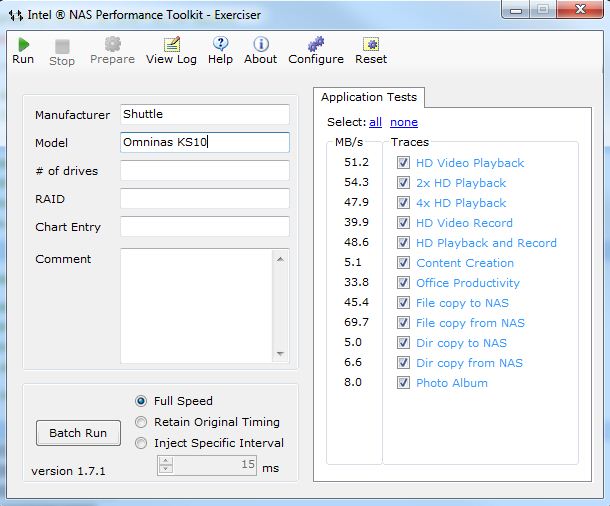Click the Prepare gear icon
610x506 pixels.
click(x=112, y=44)
